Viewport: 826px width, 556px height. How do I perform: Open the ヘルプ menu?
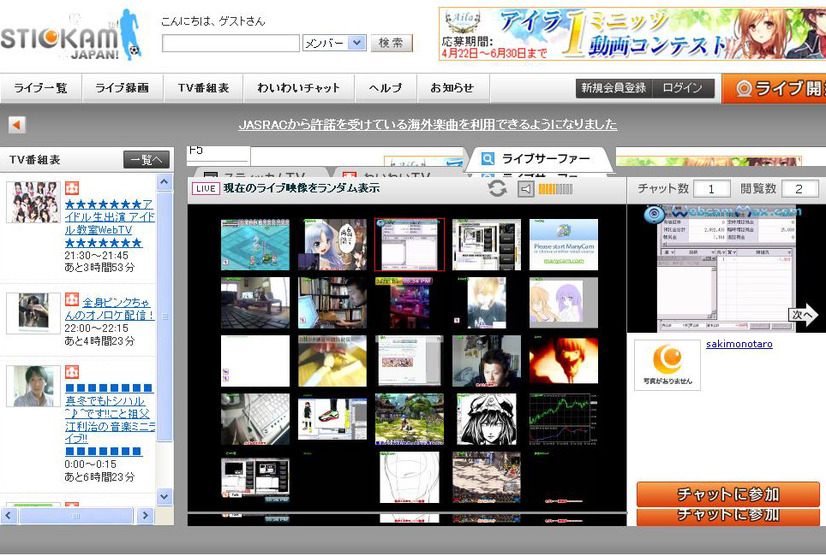coord(386,88)
